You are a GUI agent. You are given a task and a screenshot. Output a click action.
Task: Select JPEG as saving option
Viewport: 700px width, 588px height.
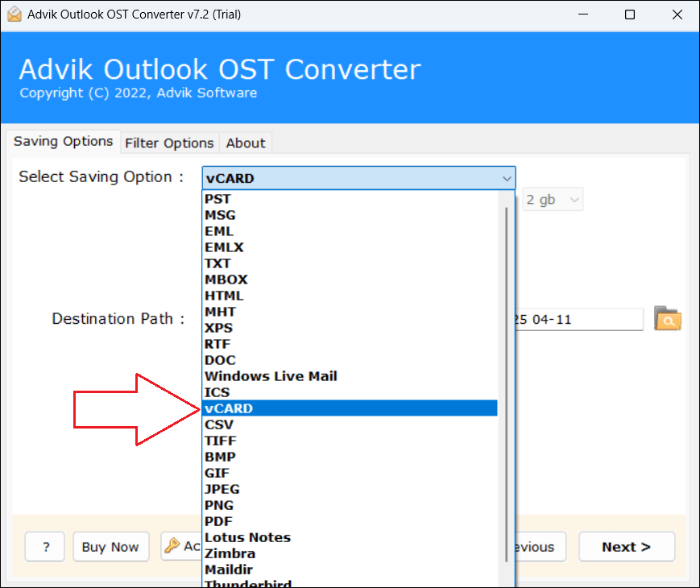point(350,489)
